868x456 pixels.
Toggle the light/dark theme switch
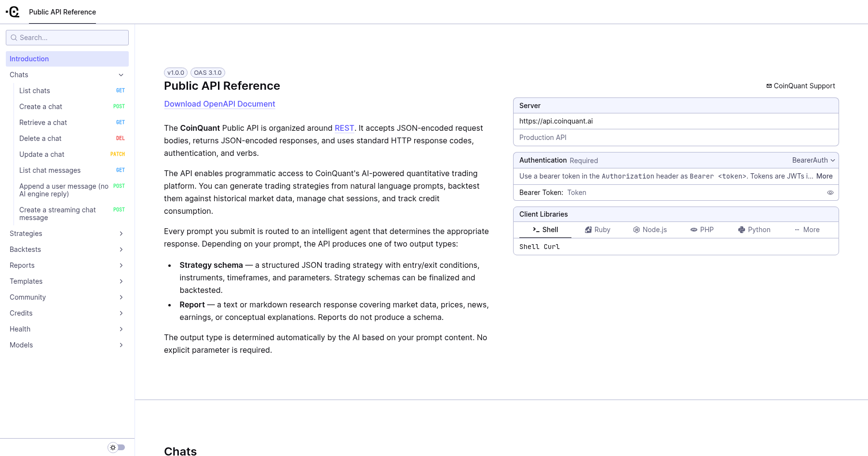[116, 447]
